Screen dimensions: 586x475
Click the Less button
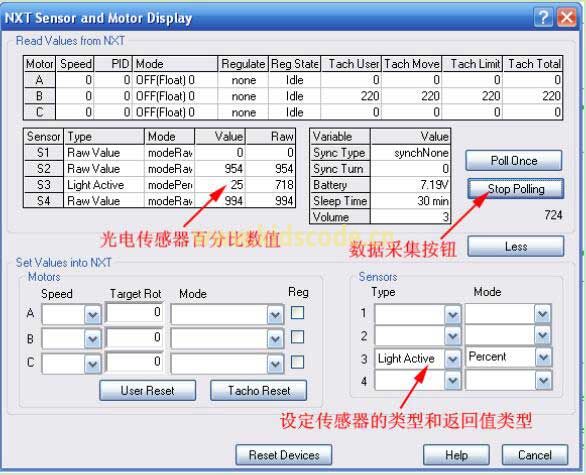pos(515,246)
